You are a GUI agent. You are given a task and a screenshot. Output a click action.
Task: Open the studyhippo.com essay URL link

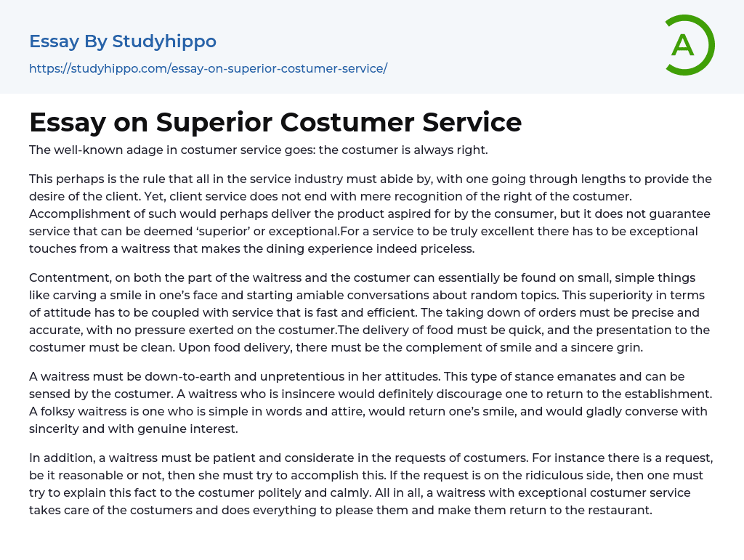pos(208,68)
